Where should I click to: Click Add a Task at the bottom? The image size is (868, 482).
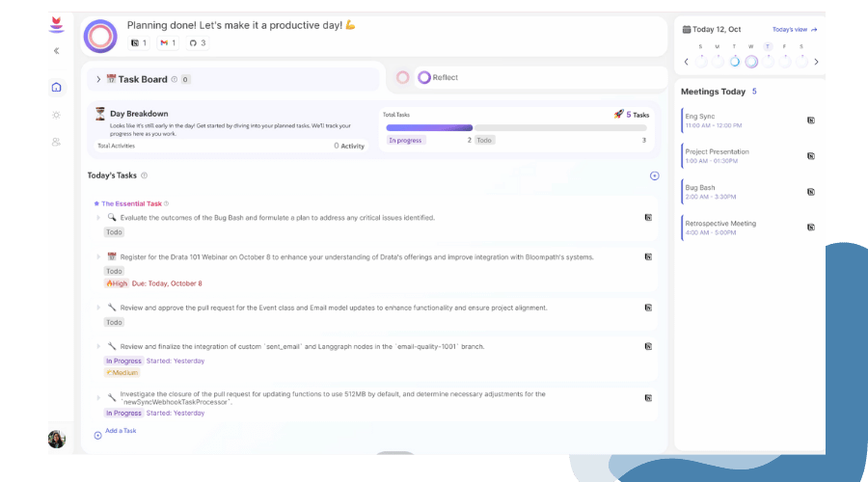coord(120,431)
